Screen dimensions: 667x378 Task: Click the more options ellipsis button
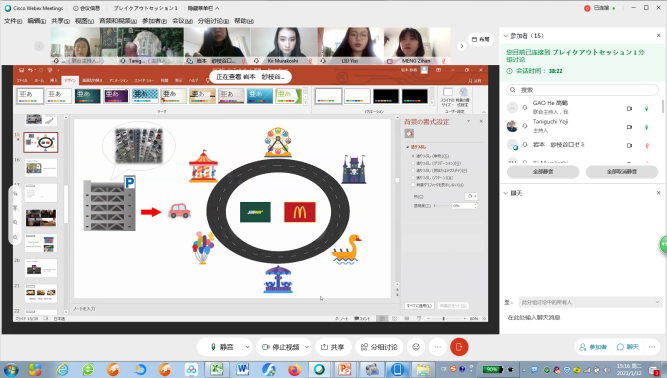[438, 347]
